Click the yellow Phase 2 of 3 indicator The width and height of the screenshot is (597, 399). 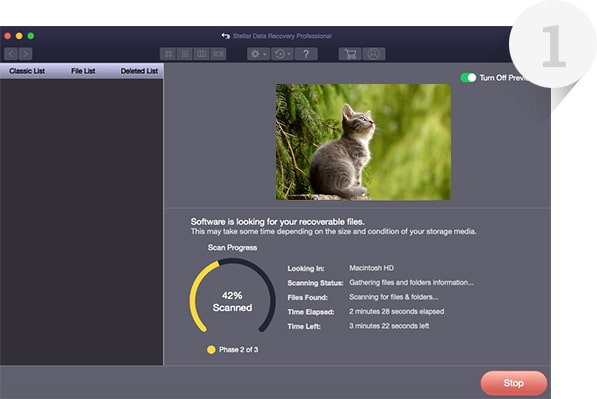coord(211,350)
